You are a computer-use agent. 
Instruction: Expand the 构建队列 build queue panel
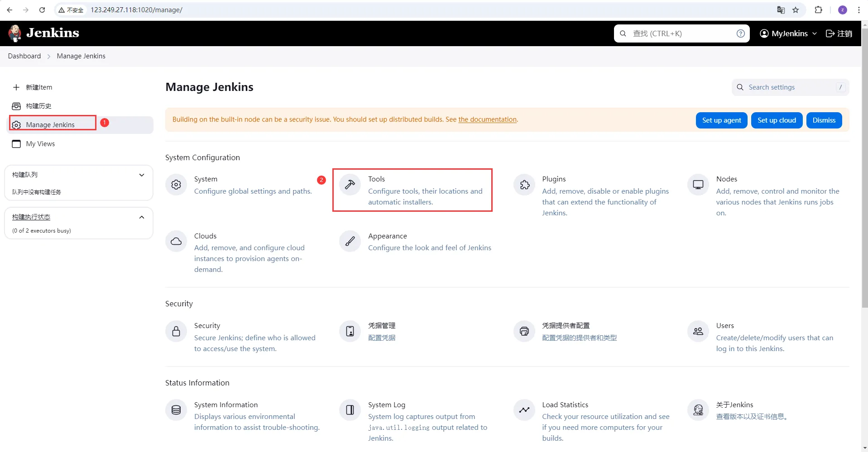tap(142, 175)
